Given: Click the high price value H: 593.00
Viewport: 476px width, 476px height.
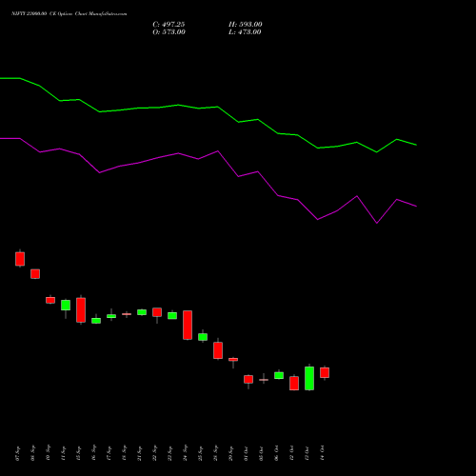Looking at the screenshot, I should [246, 25].
